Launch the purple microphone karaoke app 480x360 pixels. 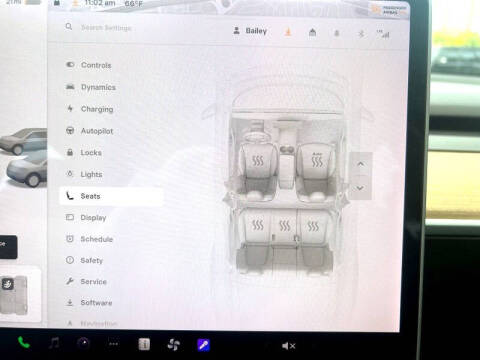204,345
